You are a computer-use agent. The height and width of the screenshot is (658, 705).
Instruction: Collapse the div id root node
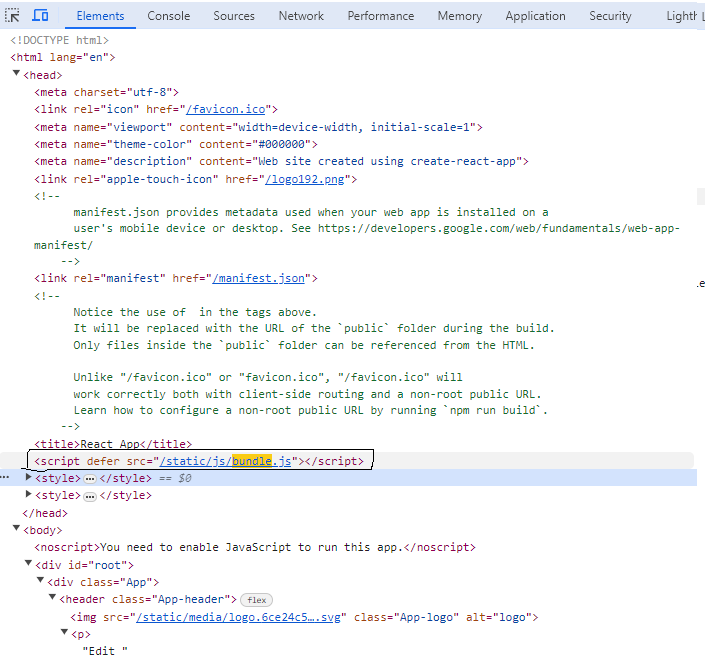click(x=28, y=563)
